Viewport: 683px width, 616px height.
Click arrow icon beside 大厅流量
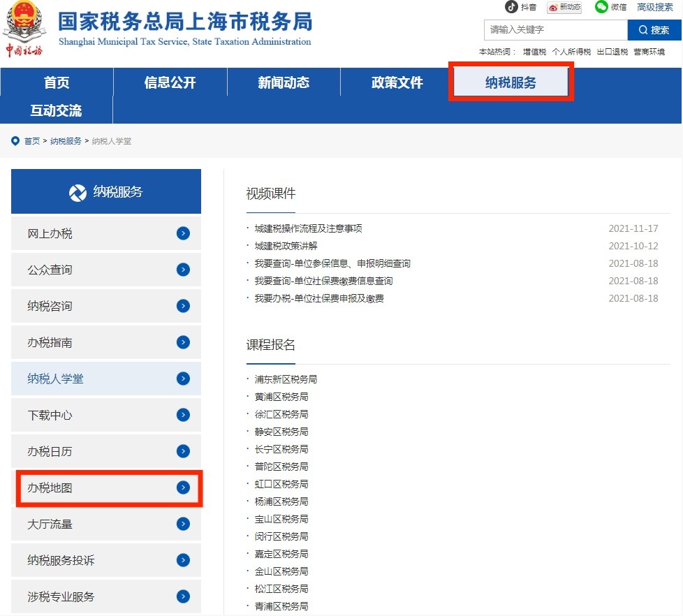coord(183,524)
